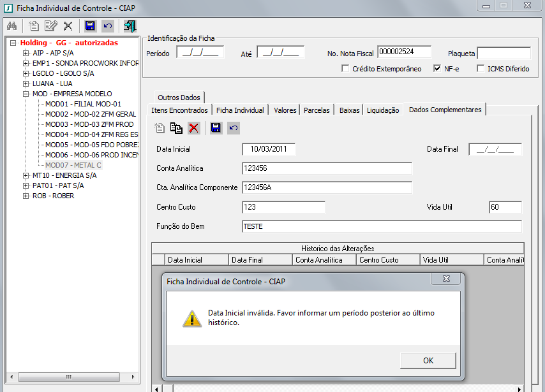Enable the Crédito Extemporâneo checkbox
The height and width of the screenshot is (392, 545).
click(345, 69)
